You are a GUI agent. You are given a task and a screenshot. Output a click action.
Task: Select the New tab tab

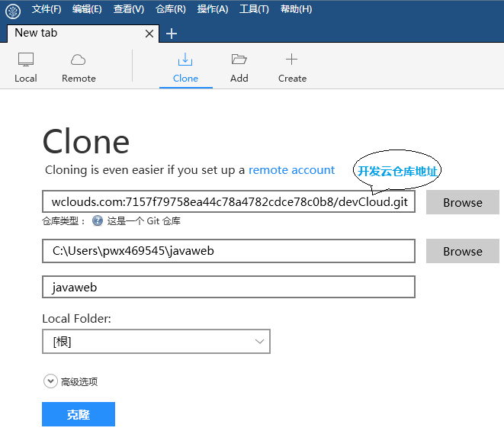82,34
